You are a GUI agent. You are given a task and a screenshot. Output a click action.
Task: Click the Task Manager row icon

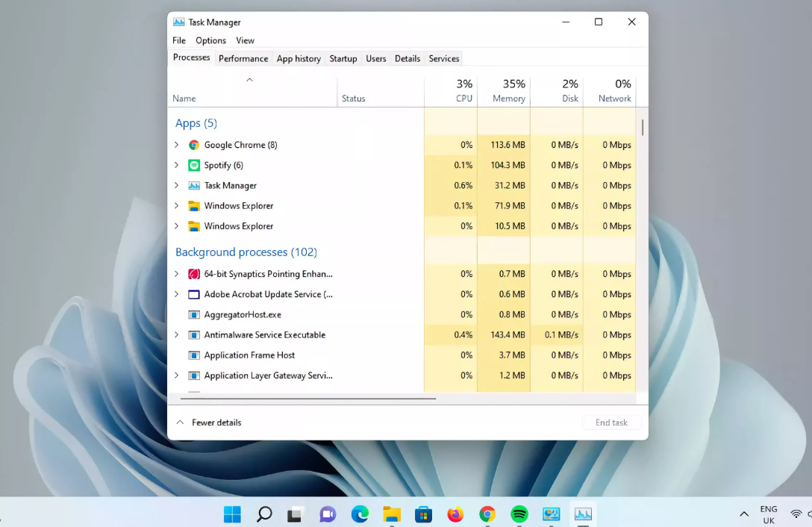coord(194,186)
